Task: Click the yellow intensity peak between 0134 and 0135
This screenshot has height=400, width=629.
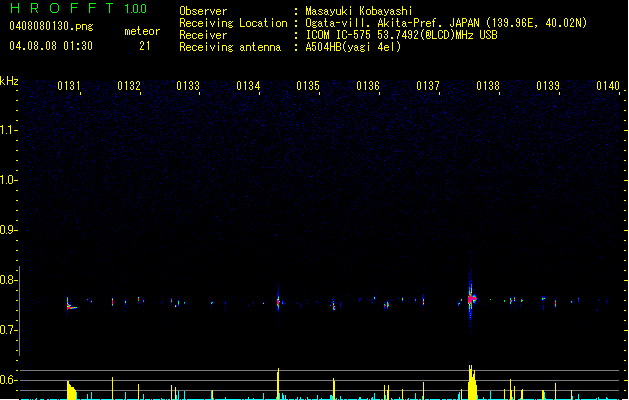Action: click(x=278, y=384)
